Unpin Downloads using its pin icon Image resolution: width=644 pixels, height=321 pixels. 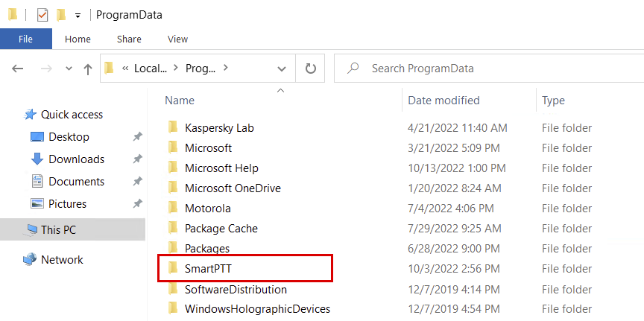click(138, 159)
